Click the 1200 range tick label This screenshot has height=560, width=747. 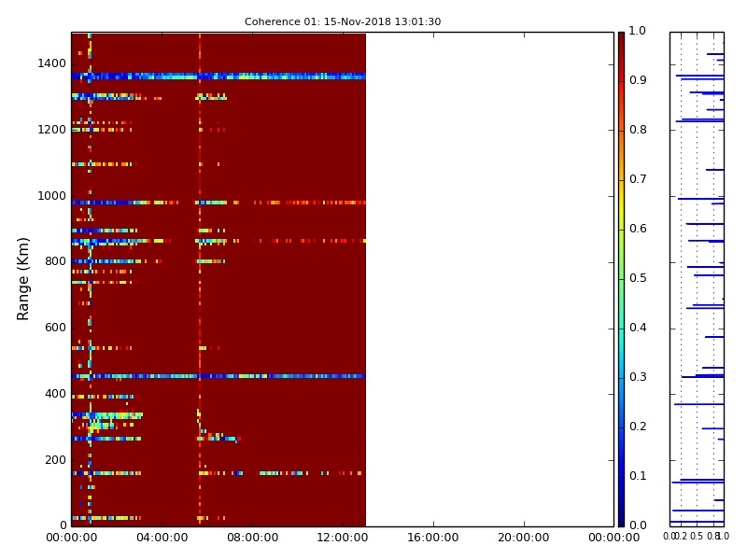tap(52, 130)
